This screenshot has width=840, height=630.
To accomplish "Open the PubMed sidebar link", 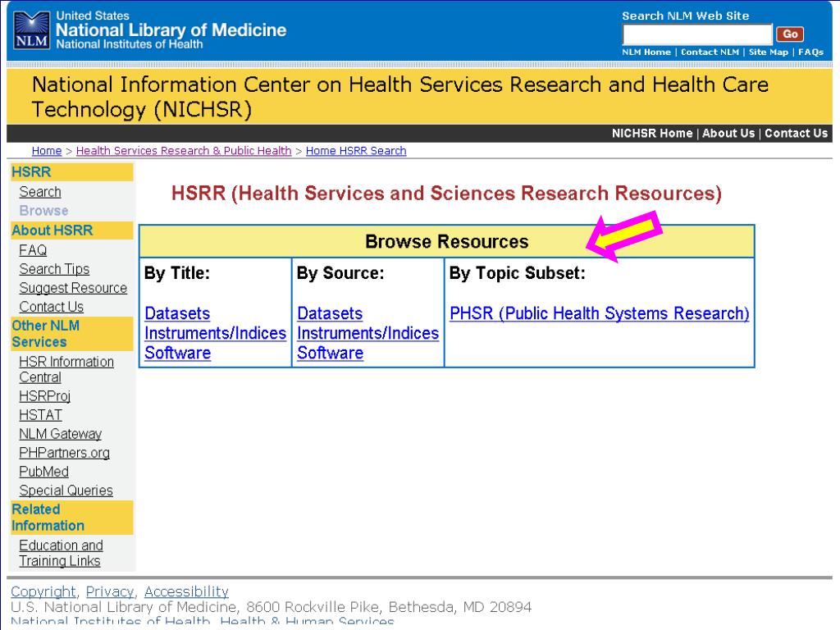I will [x=44, y=472].
